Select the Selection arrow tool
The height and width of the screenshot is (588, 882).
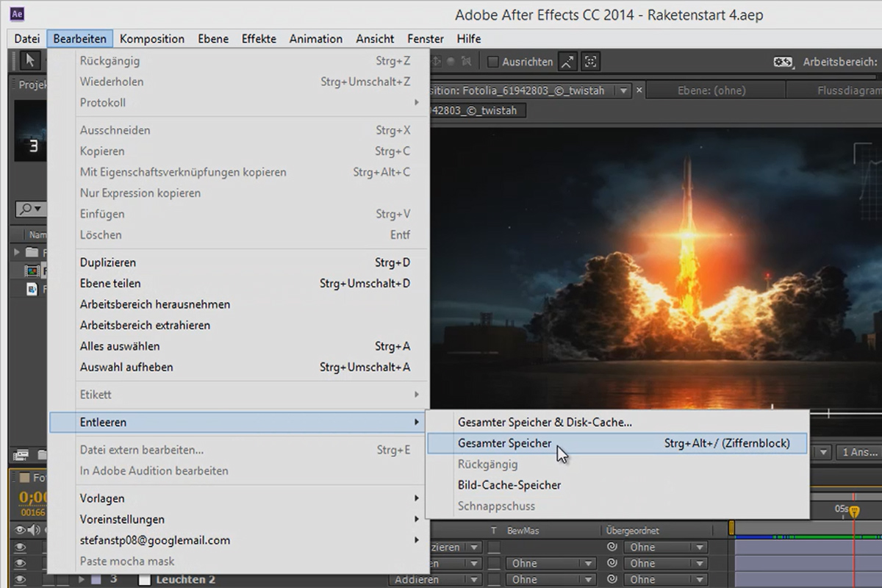pos(30,61)
